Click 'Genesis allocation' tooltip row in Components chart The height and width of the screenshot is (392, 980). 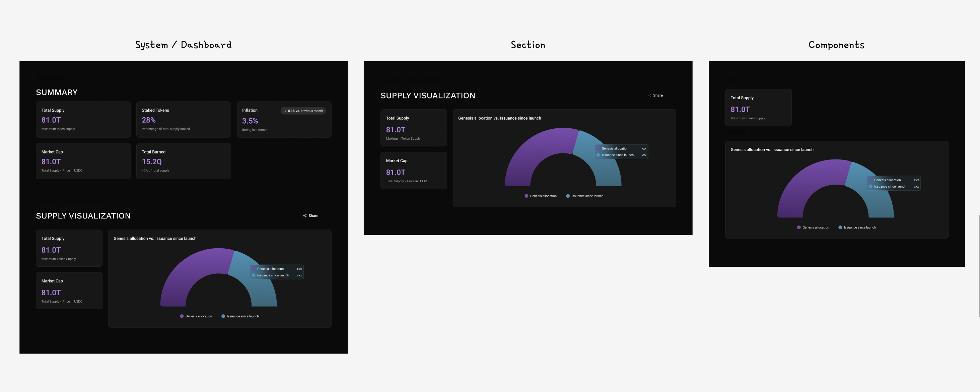tap(894, 180)
